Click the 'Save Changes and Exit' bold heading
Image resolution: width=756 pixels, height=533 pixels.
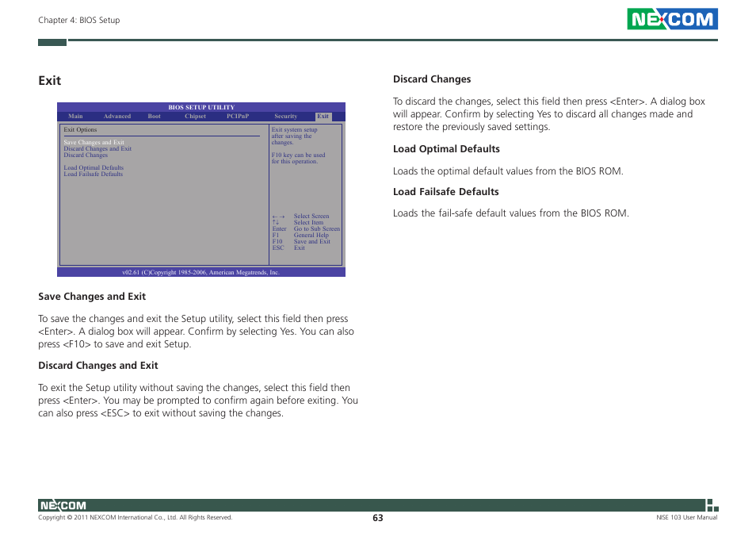coord(92,297)
